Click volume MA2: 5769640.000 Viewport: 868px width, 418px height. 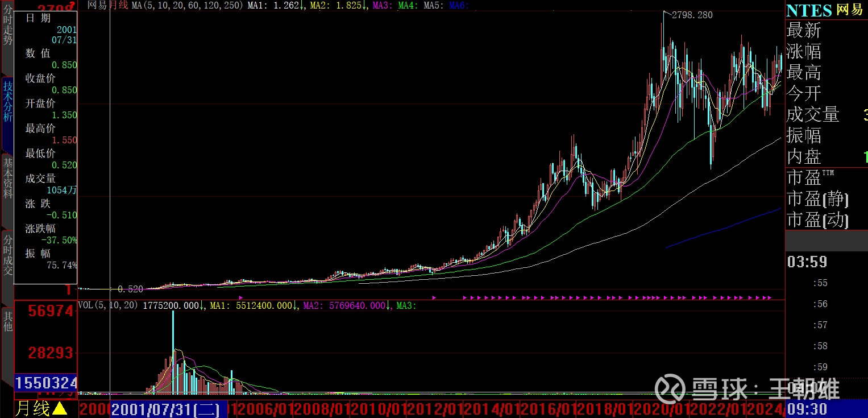point(347,305)
